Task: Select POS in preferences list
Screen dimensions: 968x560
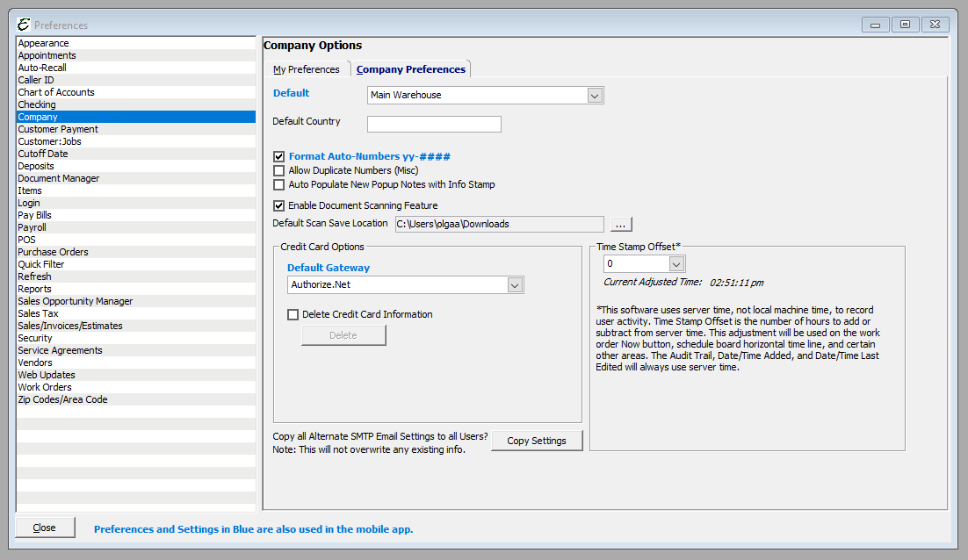Action: 136,240
